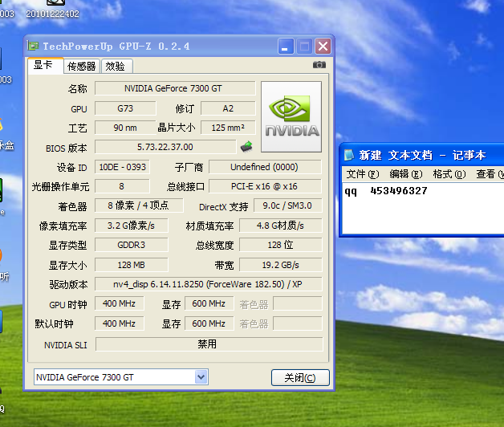Click the 关闭(C) button
The height and width of the screenshot is (427, 504).
tap(300, 377)
